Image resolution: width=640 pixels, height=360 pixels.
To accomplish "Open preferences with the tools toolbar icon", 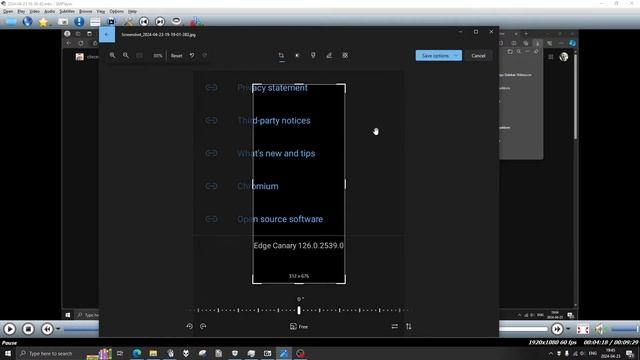I will (x=128, y=22).
